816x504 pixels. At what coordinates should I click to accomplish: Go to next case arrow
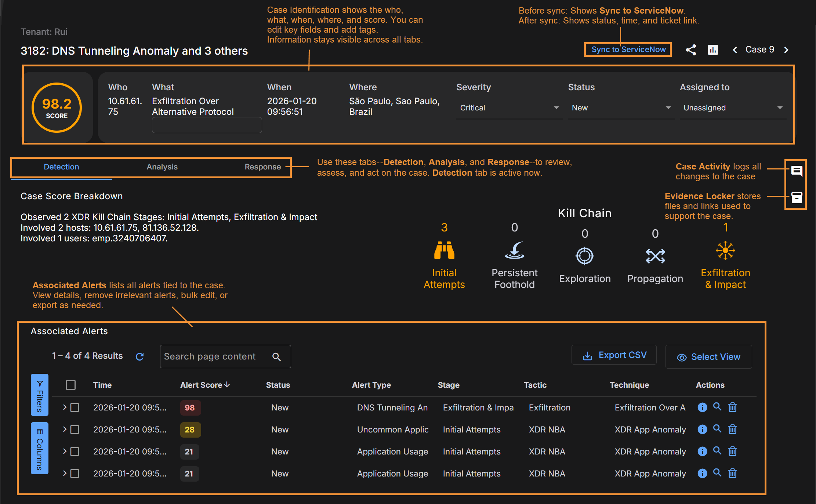(786, 50)
